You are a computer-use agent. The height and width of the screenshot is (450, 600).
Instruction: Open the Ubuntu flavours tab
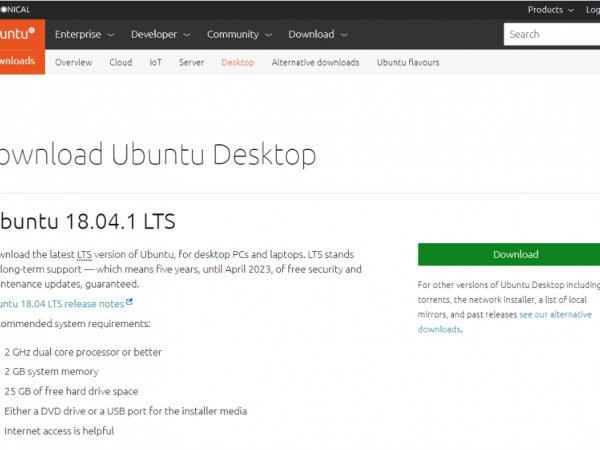click(x=407, y=62)
